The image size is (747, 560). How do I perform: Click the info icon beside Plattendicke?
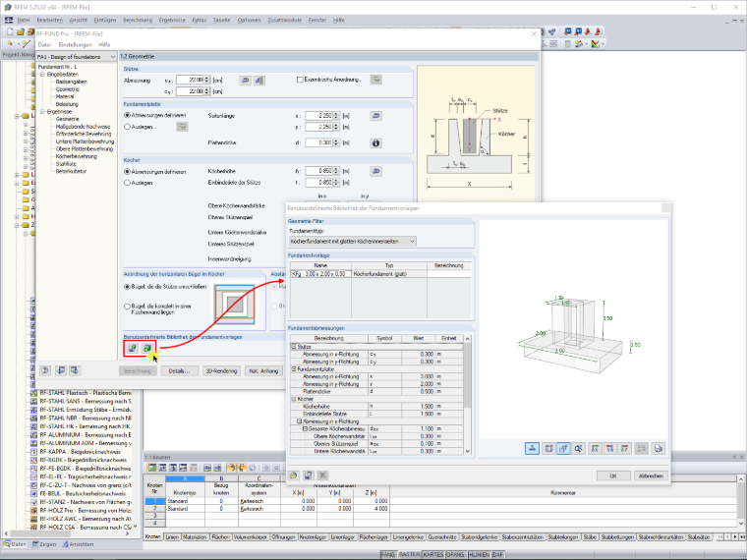click(x=375, y=142)
